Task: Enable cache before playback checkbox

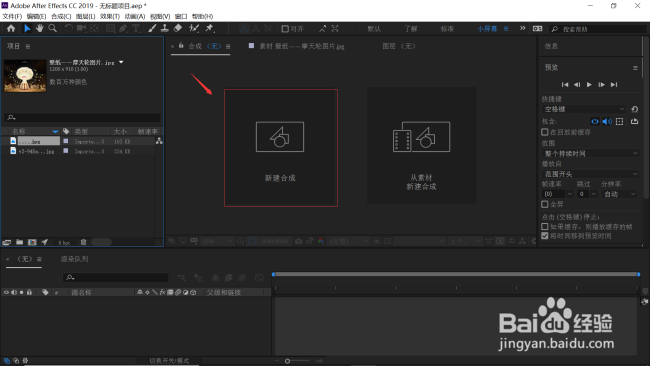Action: (545, 132)
